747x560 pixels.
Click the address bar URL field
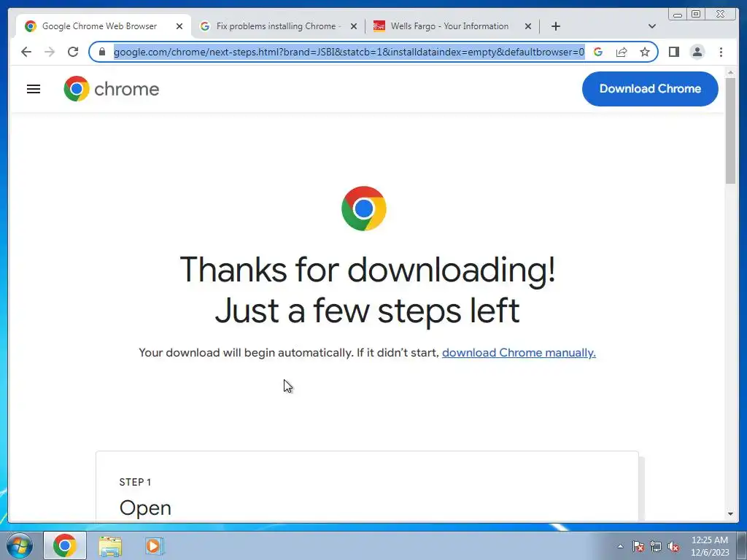pyautogui.click(x=349, y=52)
